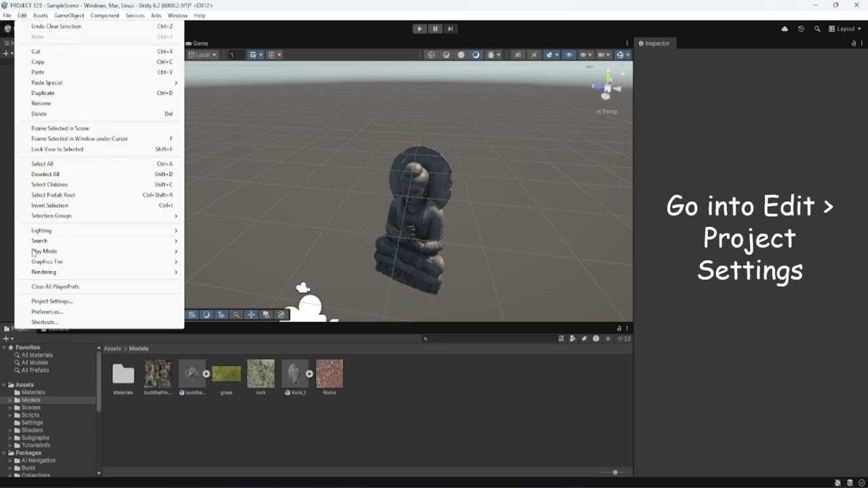Expand the buddha model asset arrow
Image resolution: width=868 pixels, height=488 pixels.
[206, 373]
